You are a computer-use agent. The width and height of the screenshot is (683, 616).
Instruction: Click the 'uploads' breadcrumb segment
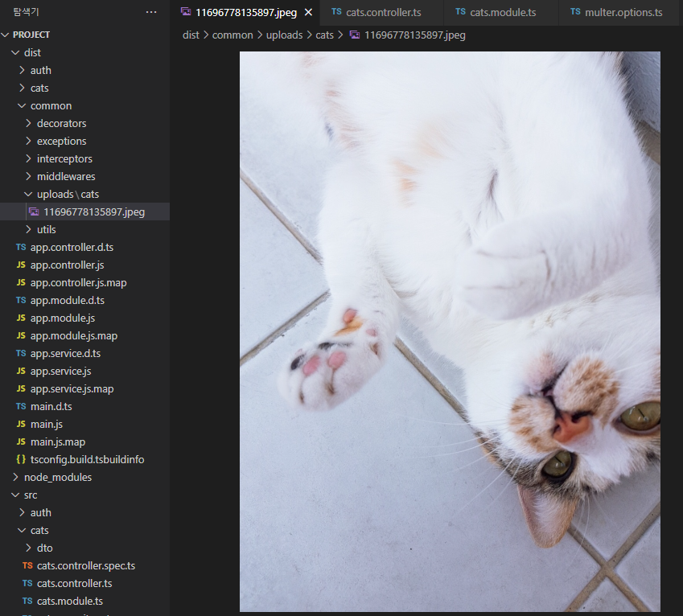point(284,35)
